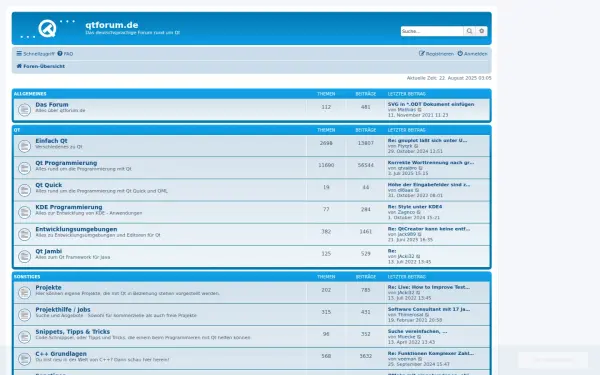Image resolution: width=600 pixels, height=375 pixels.
Task: Open last post 'Re: Live: How to Improve Test...'
Action: pyautogui.click(x=429, y=287)
